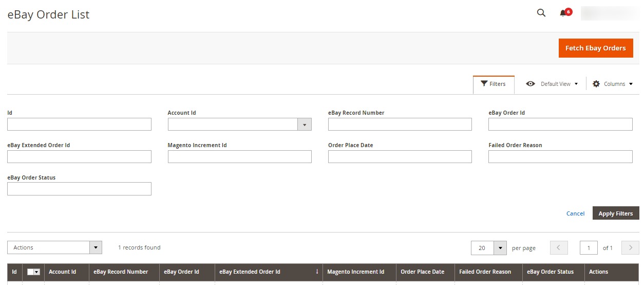This screenshot has height=285, width=644.
Task: Click the funnel Filters icon
Action: pyautogui.click(x=484, y=83)
